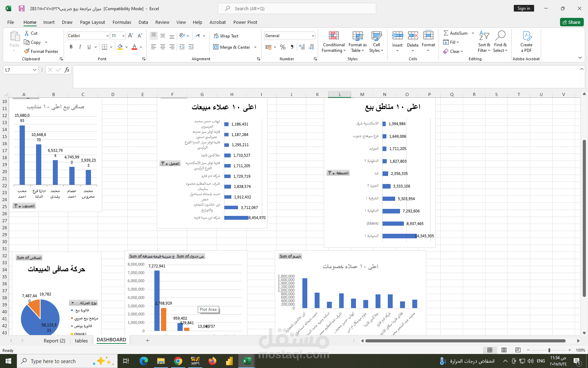Switch to Page Layout view in status bar
The image size is (588, 368).
click(504, 350)
